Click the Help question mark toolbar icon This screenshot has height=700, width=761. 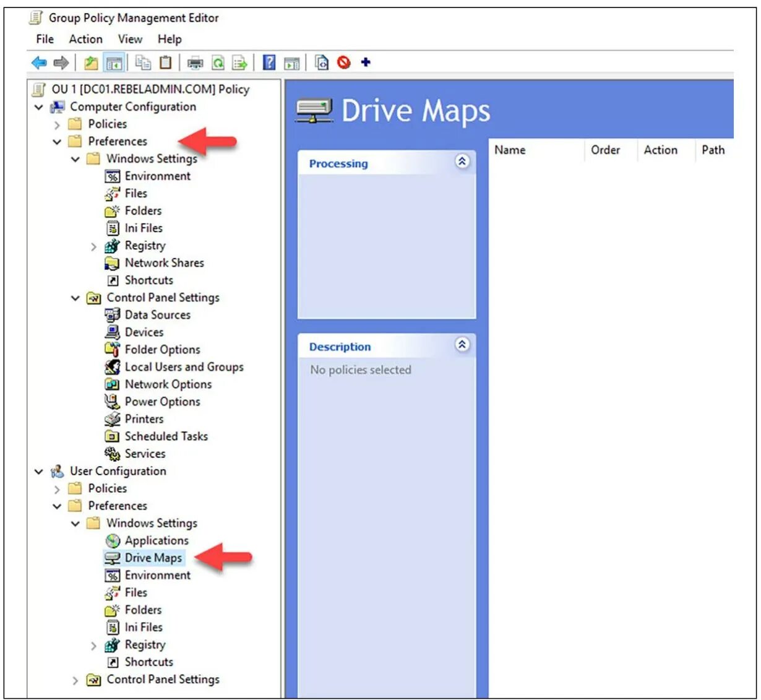click(x=269, y=63)
